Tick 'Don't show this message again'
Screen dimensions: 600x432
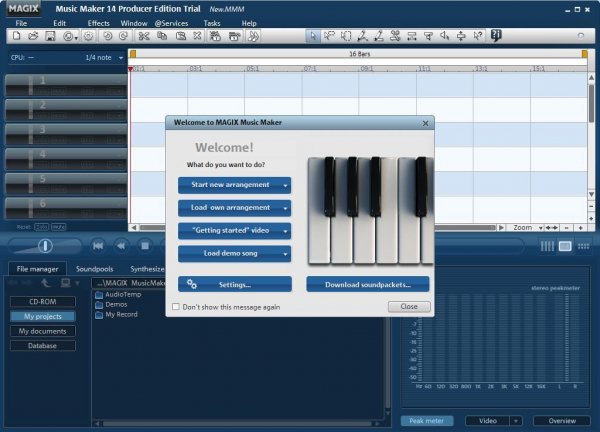[x=176, y=307]
